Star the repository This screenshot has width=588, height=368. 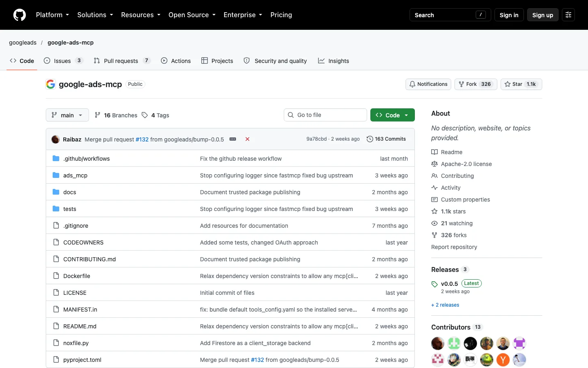[521, 84]
